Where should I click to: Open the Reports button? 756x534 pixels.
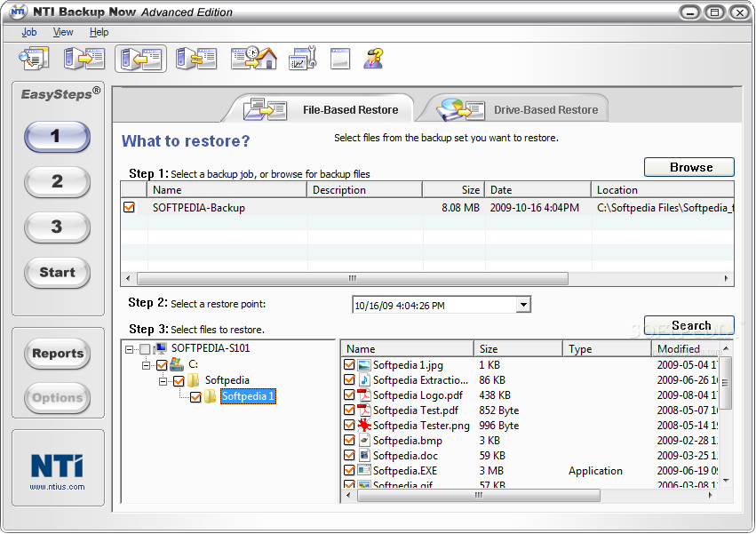point(58,354)
